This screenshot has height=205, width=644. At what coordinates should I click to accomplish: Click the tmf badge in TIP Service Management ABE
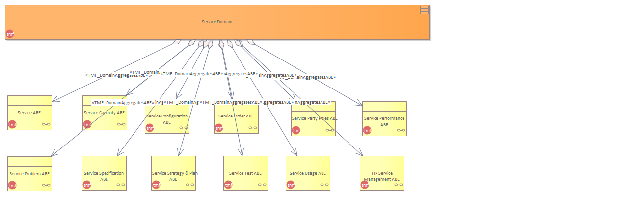(365, 185)
